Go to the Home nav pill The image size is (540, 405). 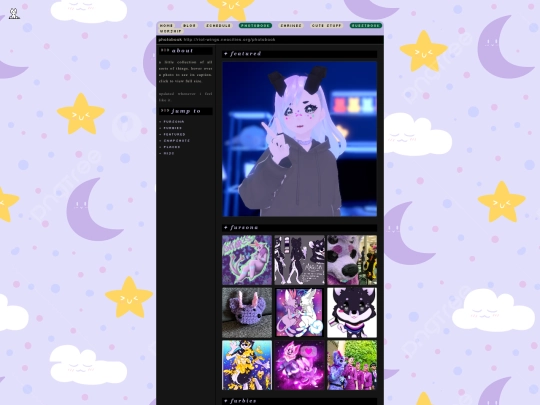(x=166, y=25)
